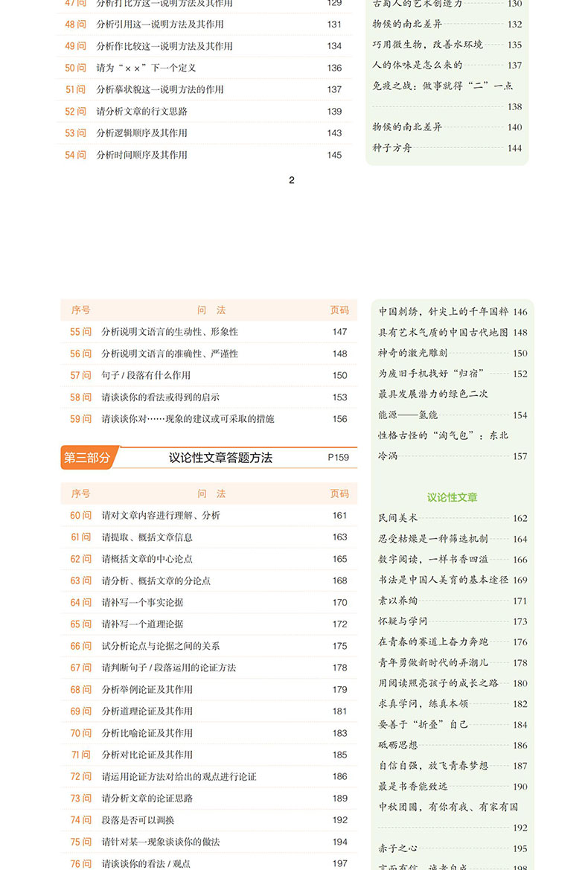Click the page reference "P159"
Image resolution: width=588 pixels, height=870 pixels.
point(339,458)
